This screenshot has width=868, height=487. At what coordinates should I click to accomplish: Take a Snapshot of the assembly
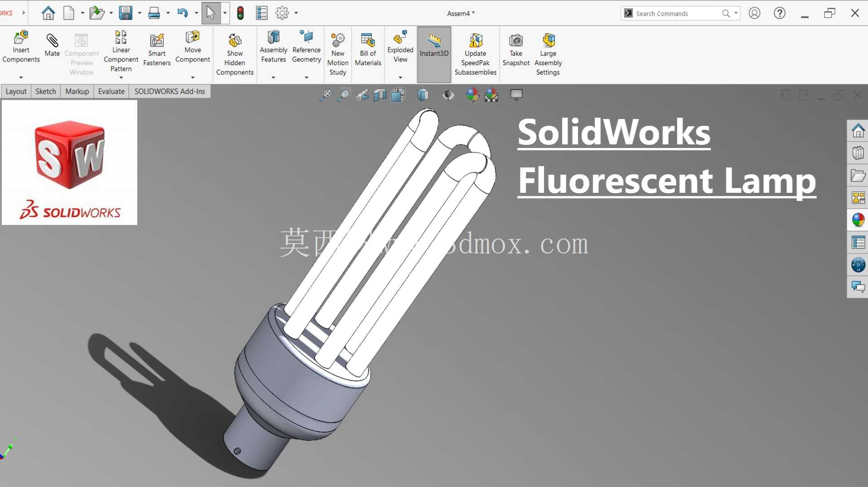click(x=516, y=50)
